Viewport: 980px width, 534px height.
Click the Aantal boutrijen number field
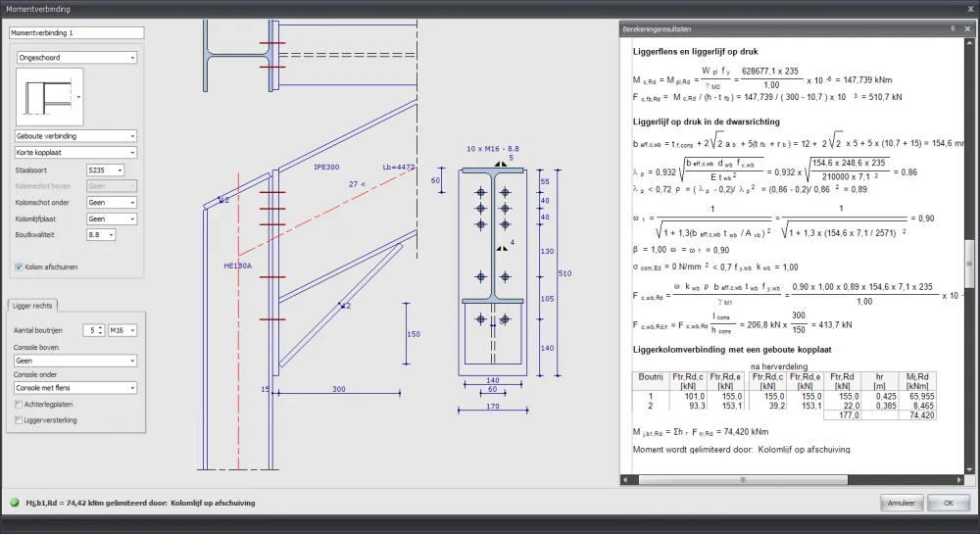(x=90, y=330)
